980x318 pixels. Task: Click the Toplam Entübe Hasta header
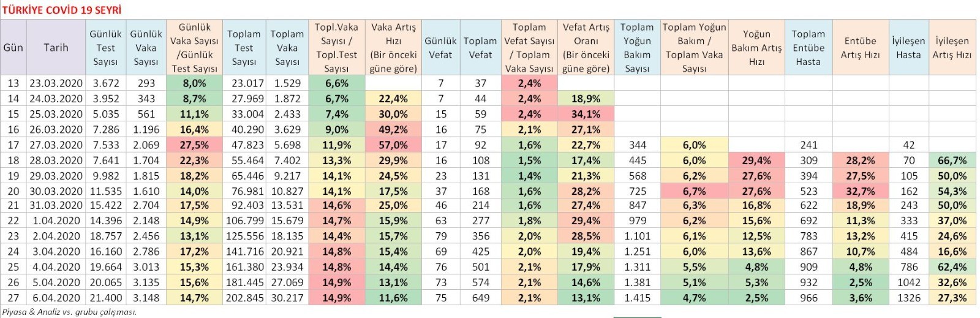click(x=808, y=48)
